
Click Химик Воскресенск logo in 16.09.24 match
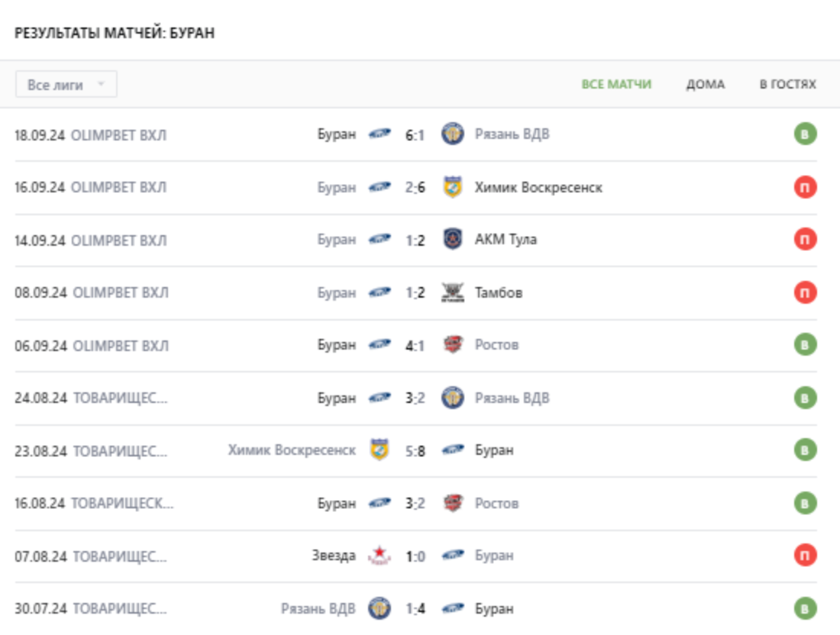click(x=453, y=187)
